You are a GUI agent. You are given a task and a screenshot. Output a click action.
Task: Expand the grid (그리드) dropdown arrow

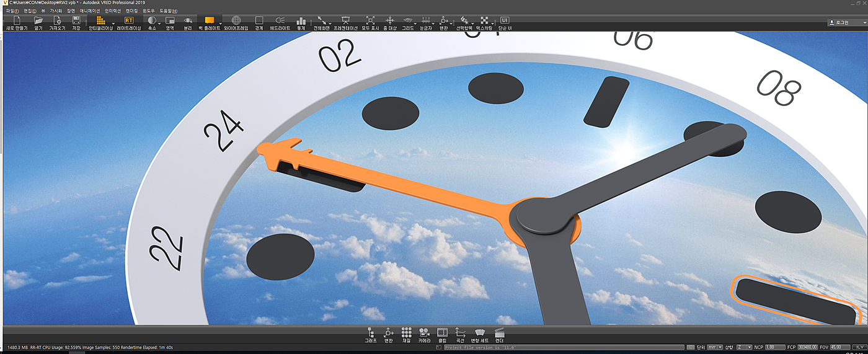[415, 24]
